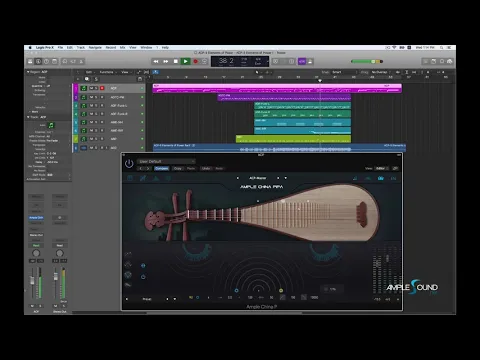Toggle the plugin power bypass button

point(129,164)
